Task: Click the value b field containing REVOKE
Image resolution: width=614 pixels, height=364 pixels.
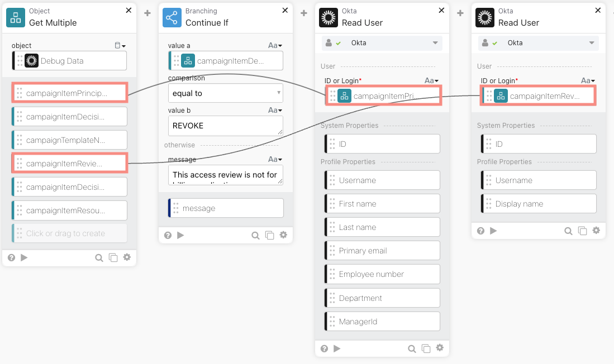Action: click(225, 126)
